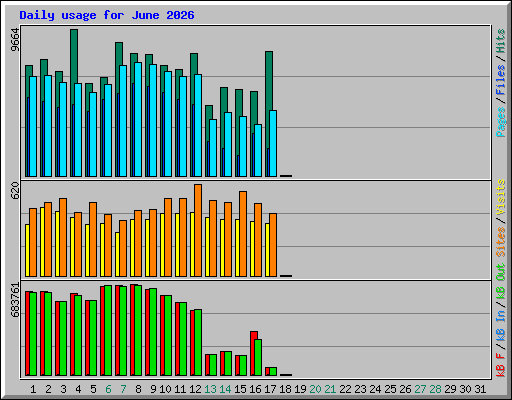The width and height of the screenshot is (512, 400).
Task: Click the day 17 green kB Out bar
Action: coord(273,371)
